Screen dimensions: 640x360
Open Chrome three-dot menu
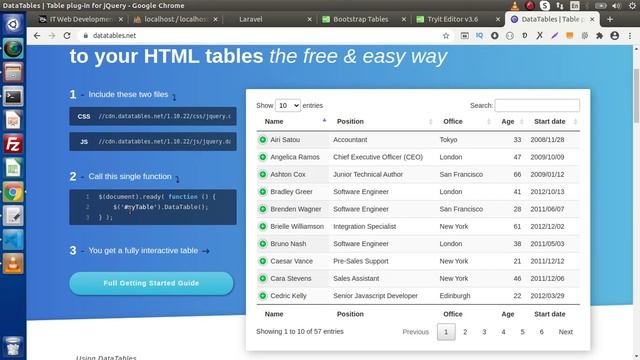tap(630, 36)
